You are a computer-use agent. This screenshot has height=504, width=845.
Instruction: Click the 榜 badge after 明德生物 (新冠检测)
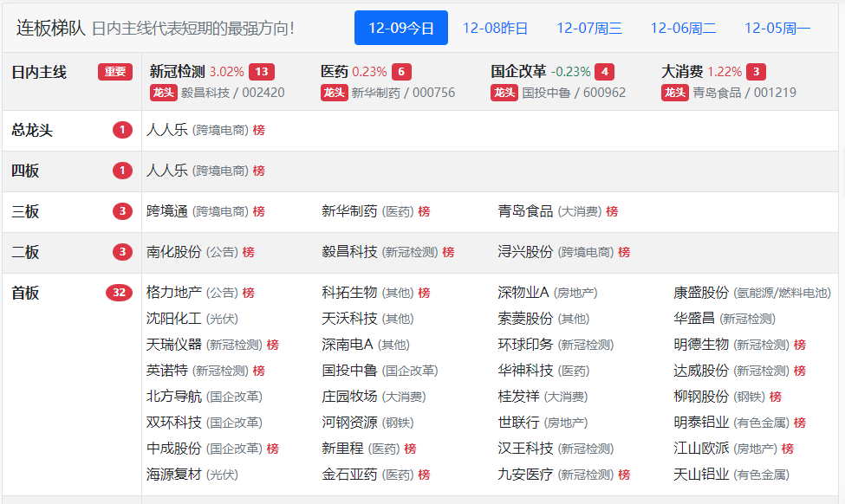[x=800, y=345]
